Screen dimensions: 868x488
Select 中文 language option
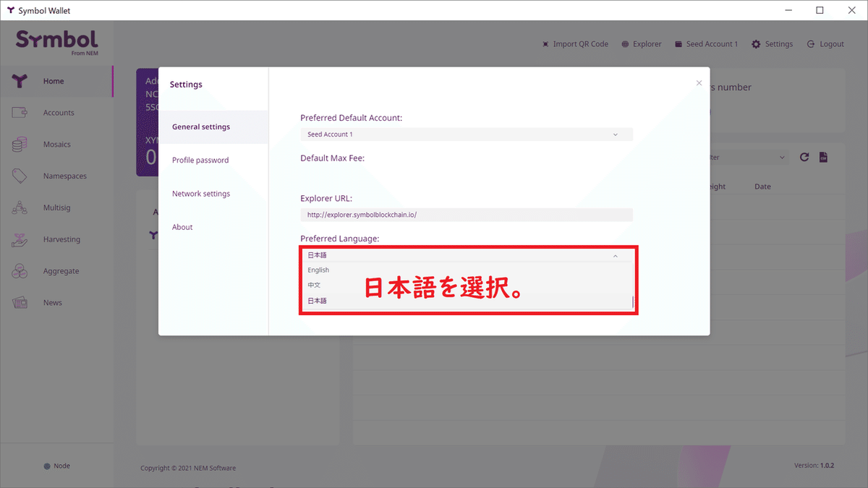click(467, 285)
